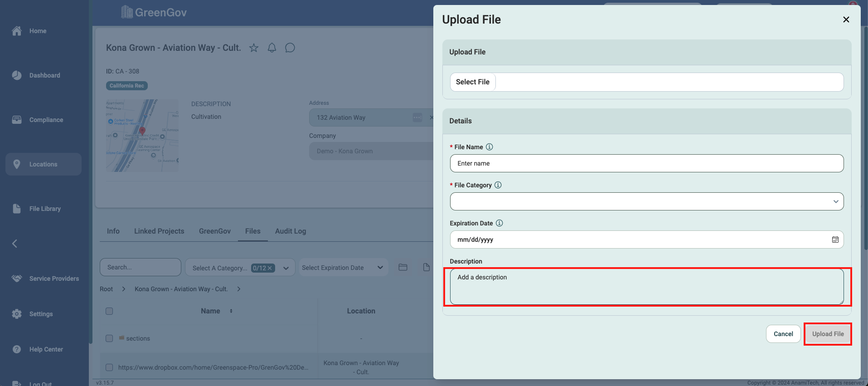This screenshot has height=386, width=868.
Task: Click the California Rec tag
Action: click(x=127, y=86)
